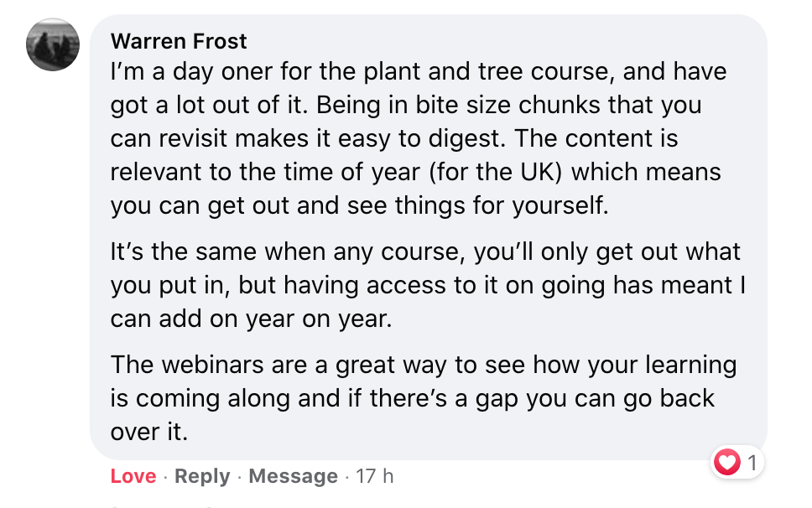
Task: View the reaction count of 1
Action: pos(752,462)
